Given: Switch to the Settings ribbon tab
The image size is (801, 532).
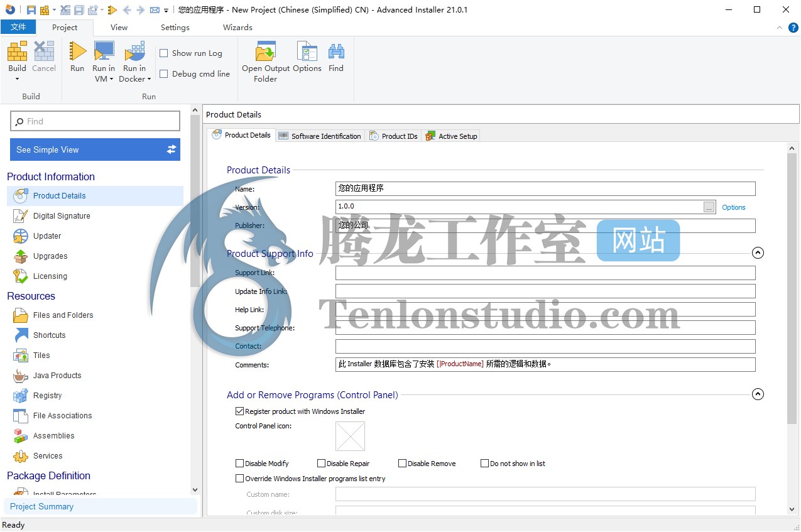Looking at the screenshot, I should tap(175, 27).
